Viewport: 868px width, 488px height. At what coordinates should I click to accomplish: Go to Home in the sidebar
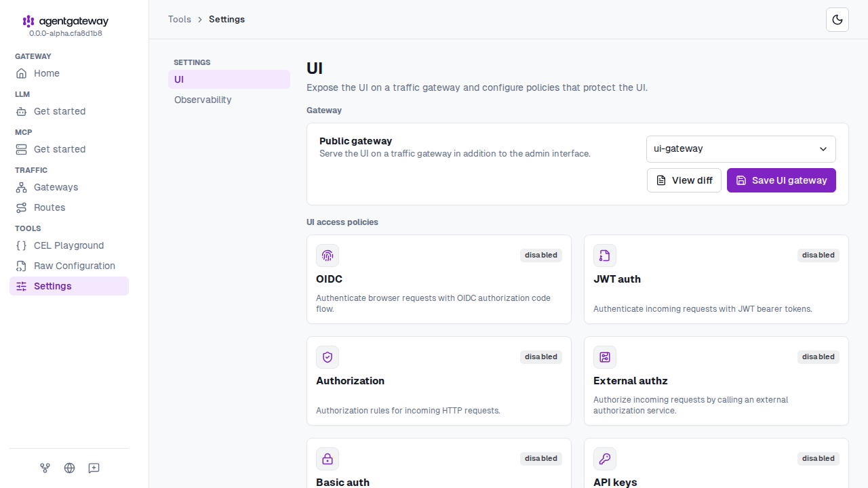[x=69, y=73]
